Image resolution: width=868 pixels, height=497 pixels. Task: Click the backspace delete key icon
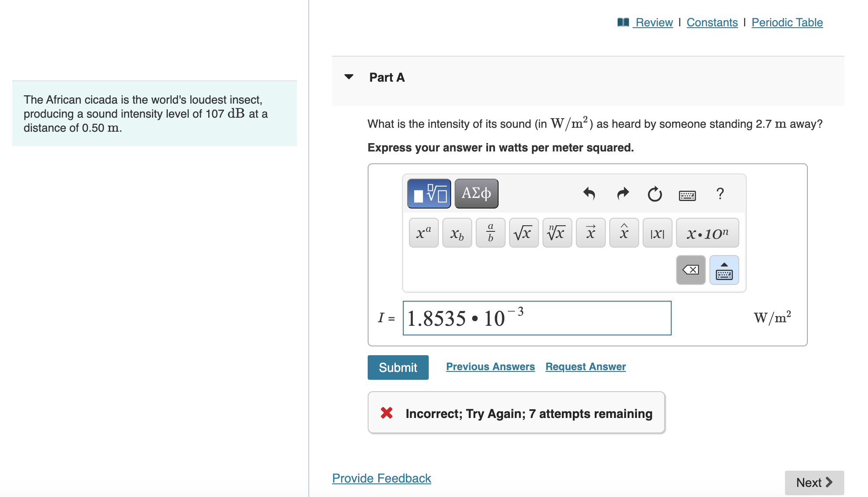click(x=691, y=270)
